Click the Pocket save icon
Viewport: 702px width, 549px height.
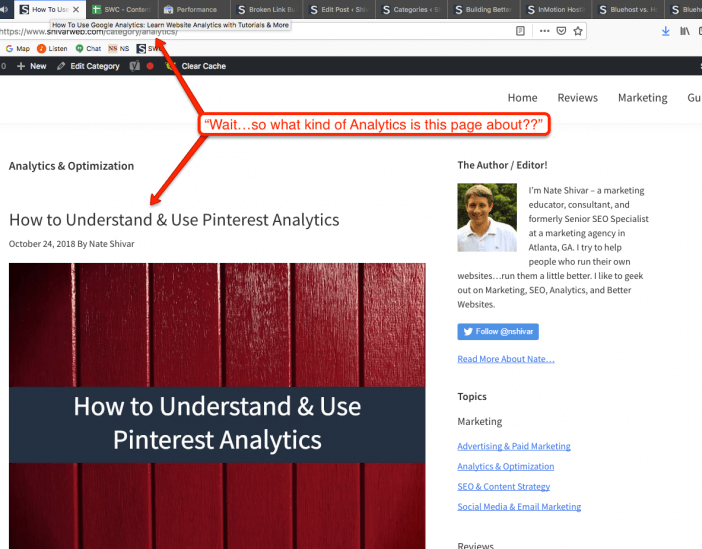click(561, 31)
